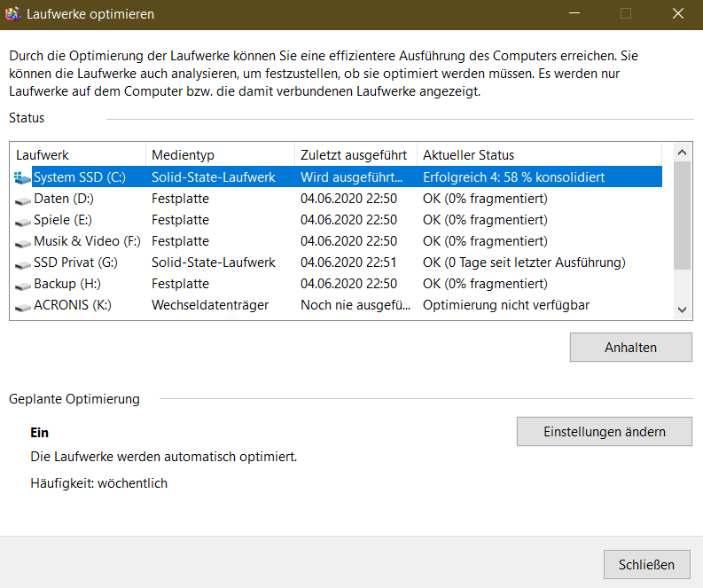Click the ACRONIS (K:) drive icon
Screen dimensions: 703x588
coord(22,305)
